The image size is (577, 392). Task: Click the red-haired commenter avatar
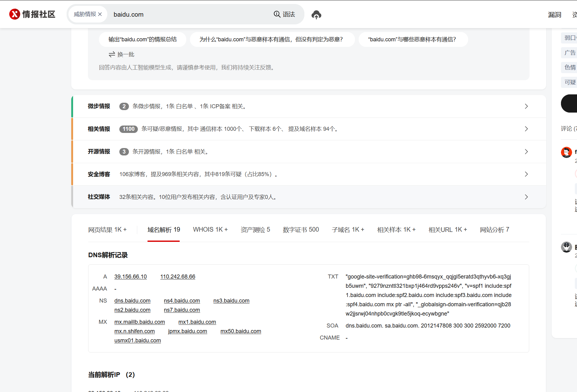point(566,152)
